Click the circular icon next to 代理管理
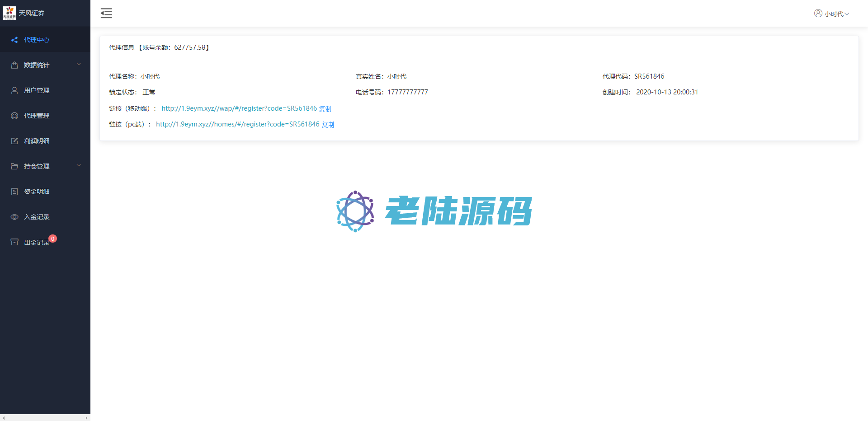Viewport: 868px width, 421px height. tap(14, 116)
